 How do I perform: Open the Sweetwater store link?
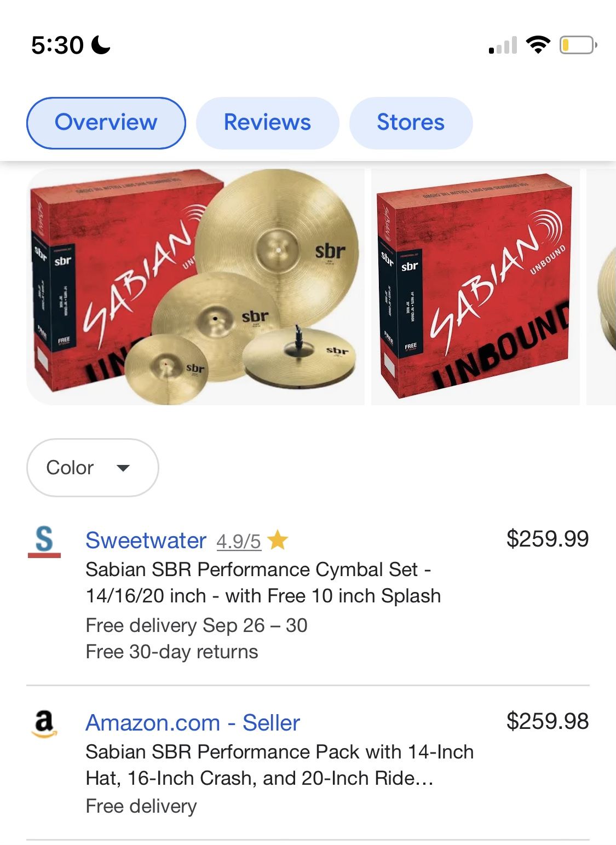click(146, 541)
